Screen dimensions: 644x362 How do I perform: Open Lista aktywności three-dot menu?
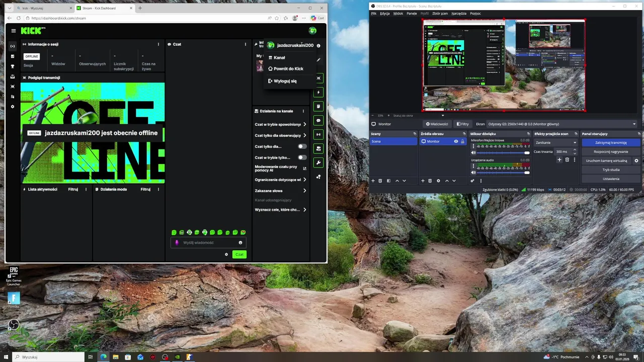tap(86, 190)
